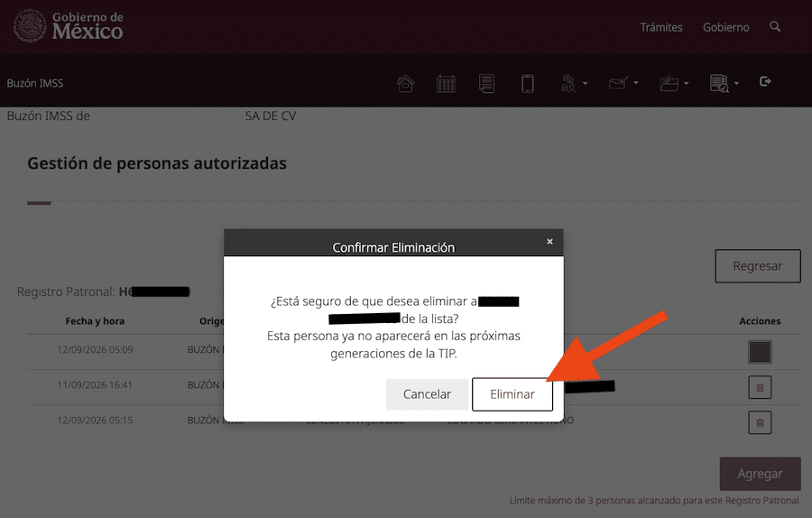812x518 pixels.
Task: Click the search magnifier icon in header
Action: [775, 26]
